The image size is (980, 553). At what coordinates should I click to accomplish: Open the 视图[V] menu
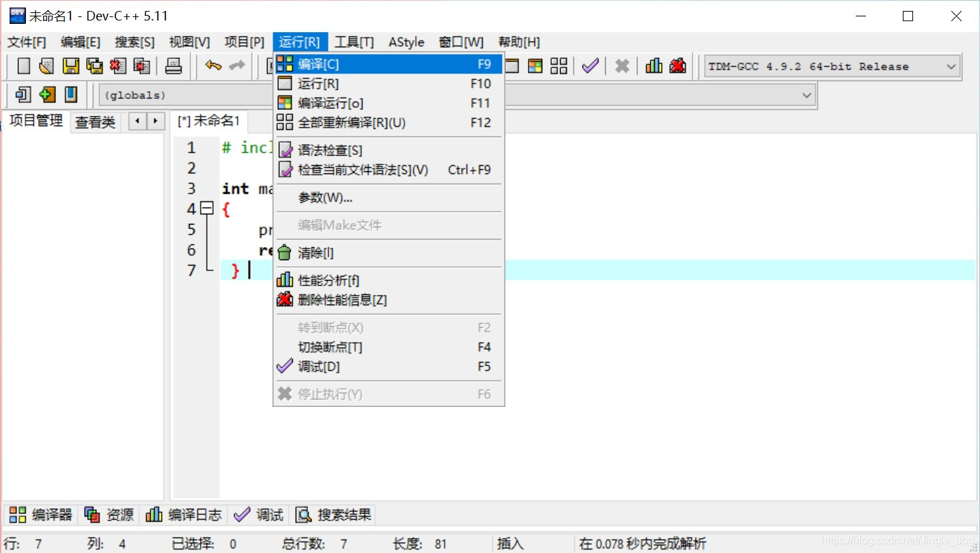pyautogui.click(x=190, y=42)
